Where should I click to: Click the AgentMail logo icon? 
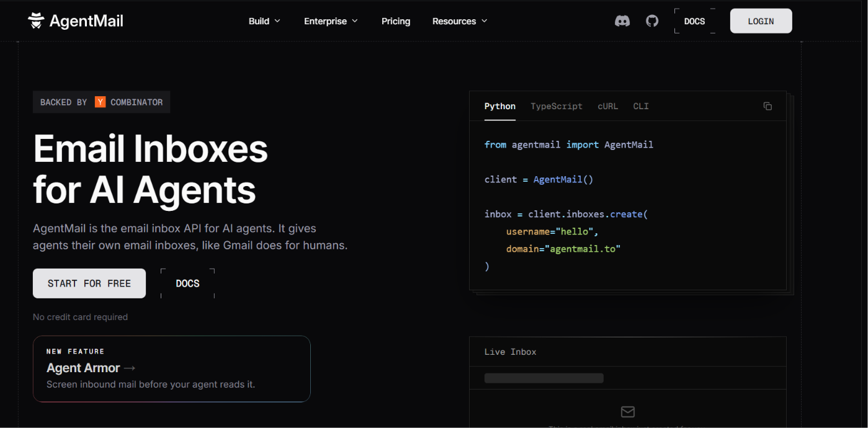click(x=37, y=21)
